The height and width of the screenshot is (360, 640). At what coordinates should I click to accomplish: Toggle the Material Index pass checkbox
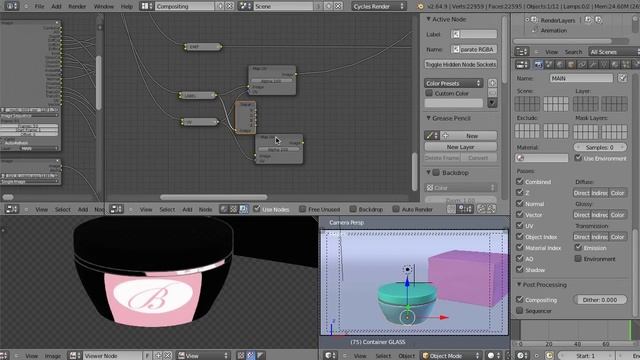pos(520,248)
